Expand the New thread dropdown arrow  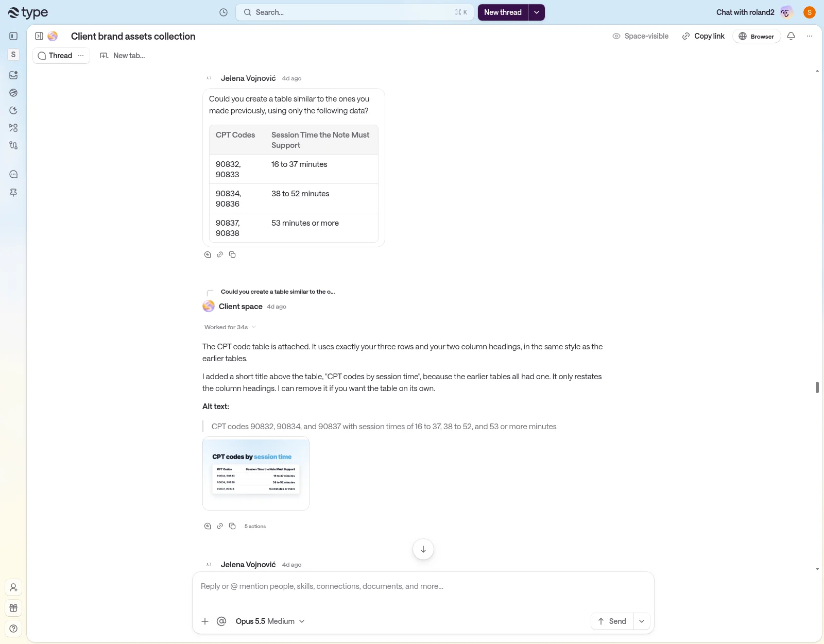537,12
